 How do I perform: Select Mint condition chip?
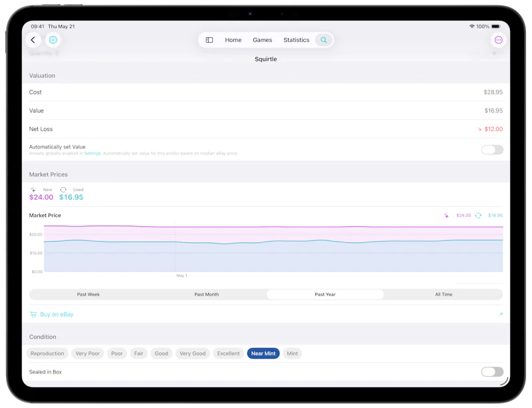pyautogui.click(x=292, y=353)
